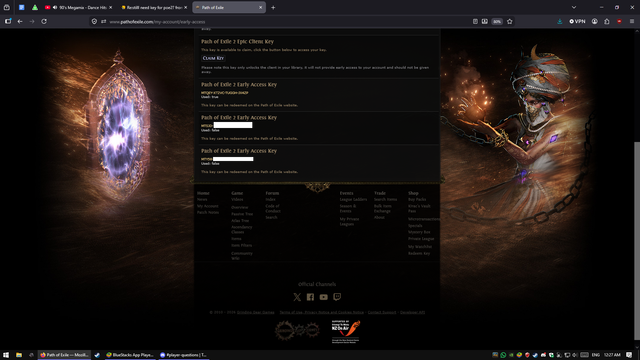
Task: Close the Path of Exile tab
Action: (260, 7)
